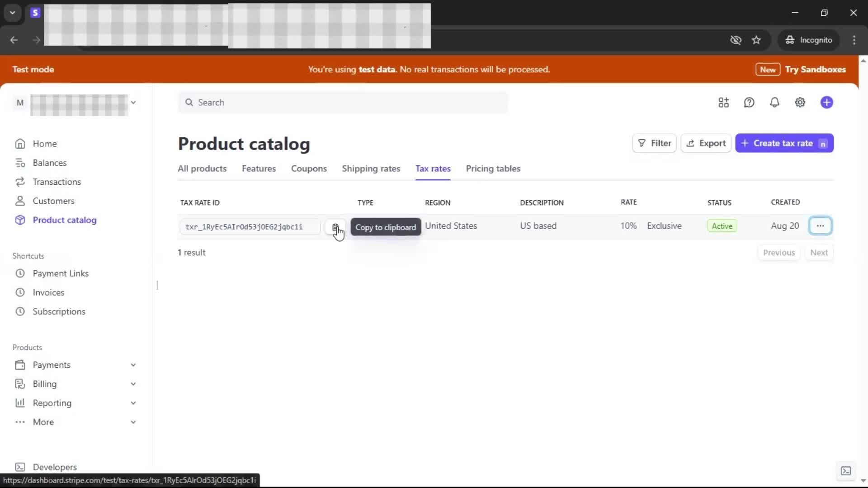Viewport: 868px width, 488px height.
Task: Open the apps grid icon in header
Action: pyautogui.click(x=723, y=103)
